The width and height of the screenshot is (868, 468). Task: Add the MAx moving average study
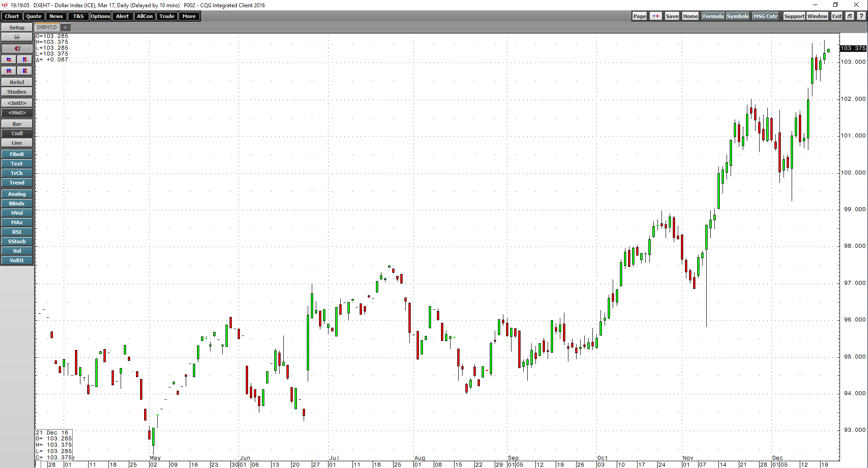[x=17, y=222]
